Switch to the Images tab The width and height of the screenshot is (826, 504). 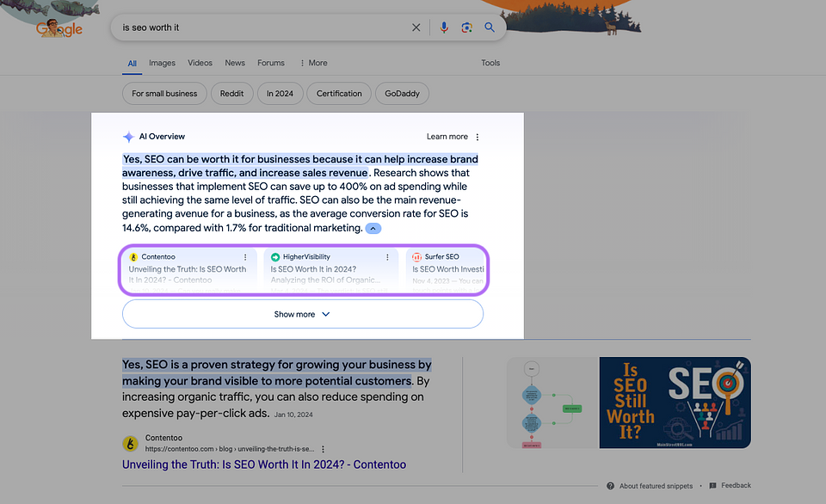162,63
